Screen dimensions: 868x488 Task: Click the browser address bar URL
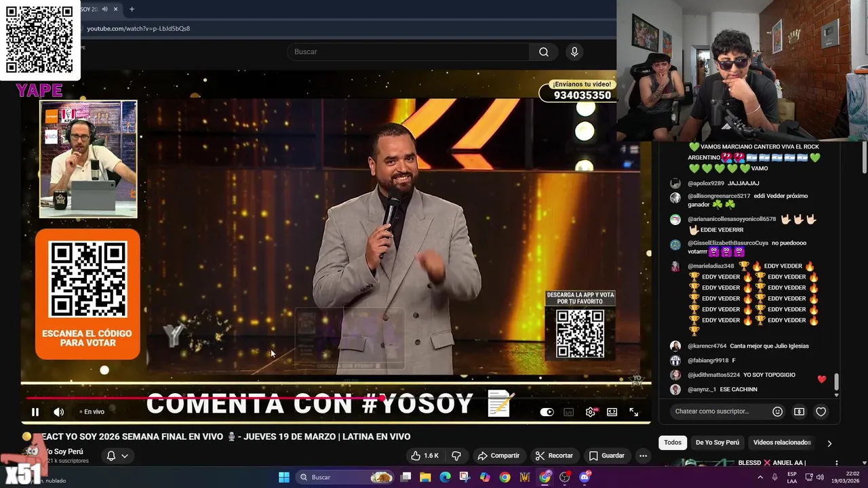click(138, 28)
